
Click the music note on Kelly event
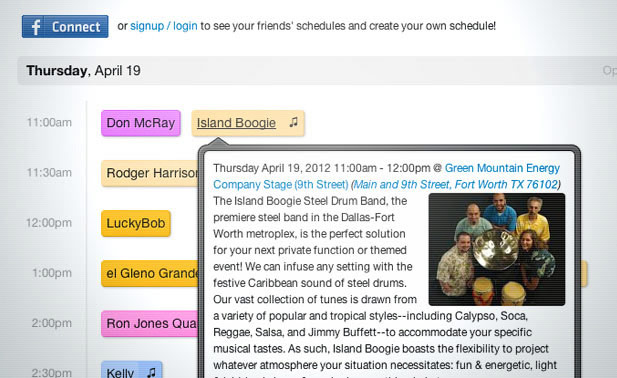point(151,372)
